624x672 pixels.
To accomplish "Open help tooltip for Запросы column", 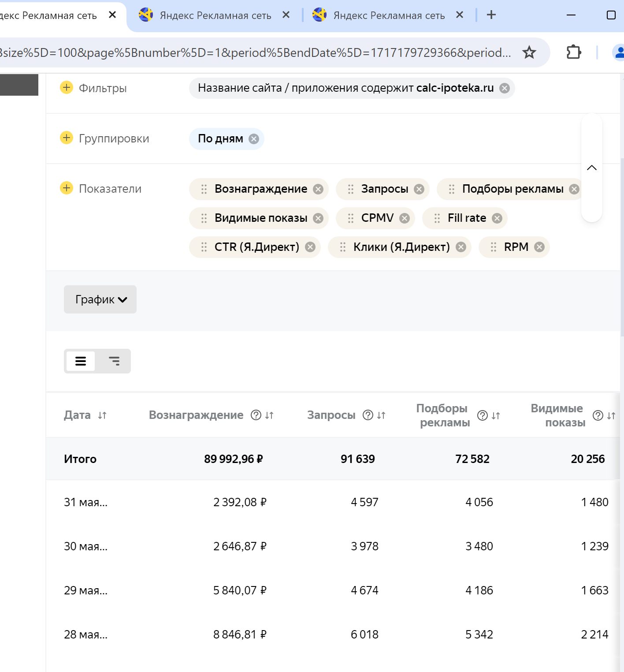I will click(368, 415).
